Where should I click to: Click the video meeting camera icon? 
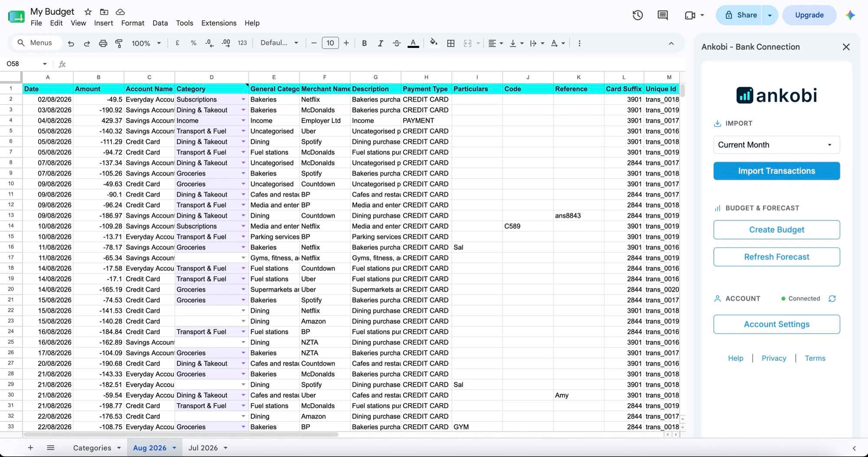click(690, 15)
